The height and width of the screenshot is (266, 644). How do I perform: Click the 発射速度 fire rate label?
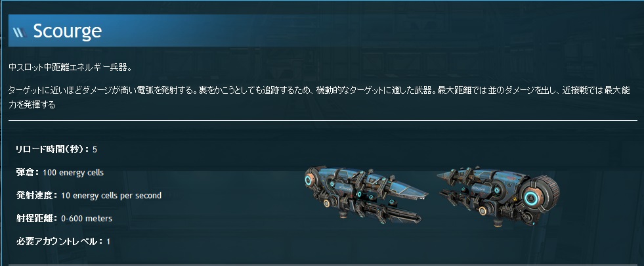click(x=37, y=196)
